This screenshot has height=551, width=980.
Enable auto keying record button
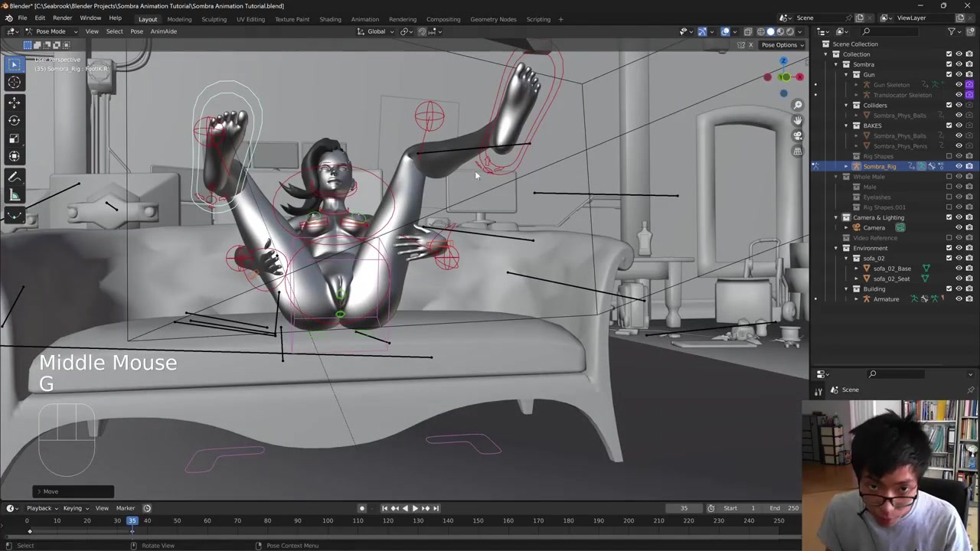[x=362, y=508]
